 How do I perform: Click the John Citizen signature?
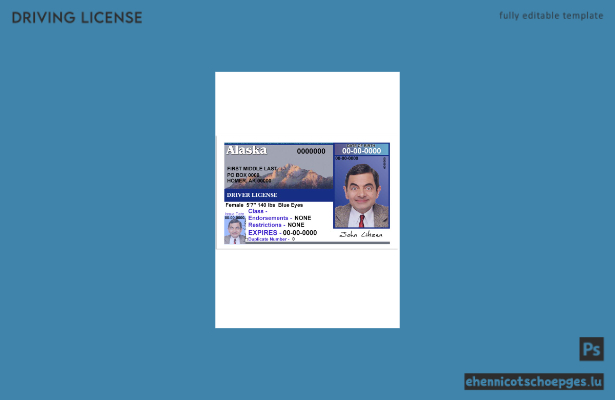click(360, 235)
